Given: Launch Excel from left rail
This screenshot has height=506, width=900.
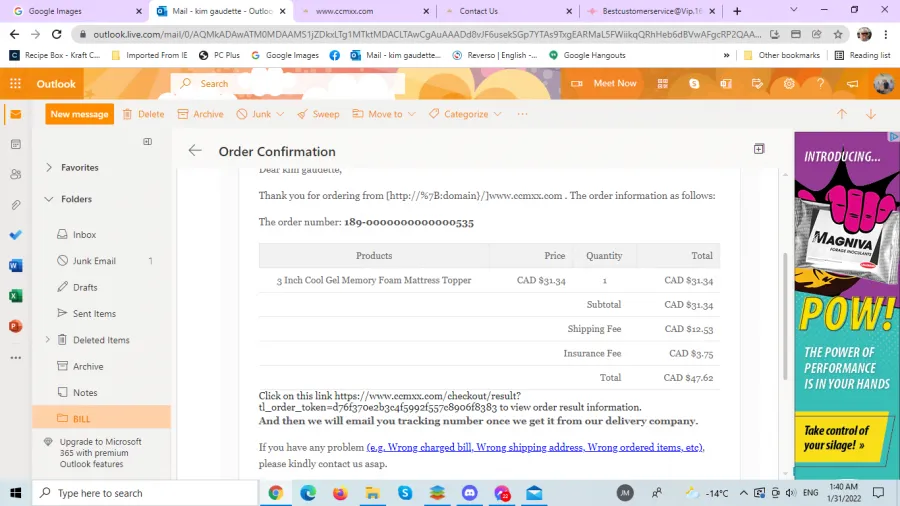Looking at the screenshot, I should (x=15, y=296).
